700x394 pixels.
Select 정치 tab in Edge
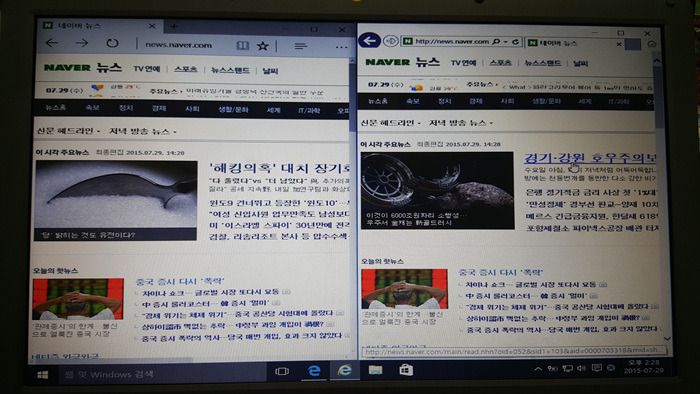point(126,108)
